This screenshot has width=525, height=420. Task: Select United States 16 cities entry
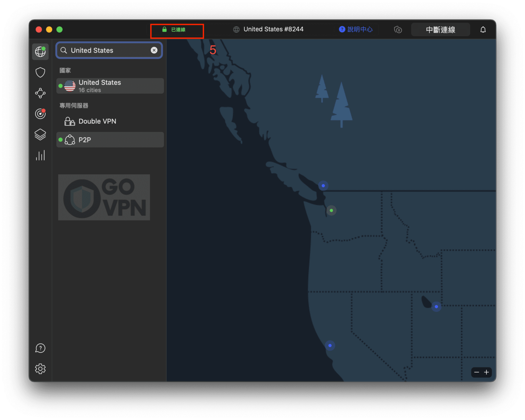coord(110,86)
